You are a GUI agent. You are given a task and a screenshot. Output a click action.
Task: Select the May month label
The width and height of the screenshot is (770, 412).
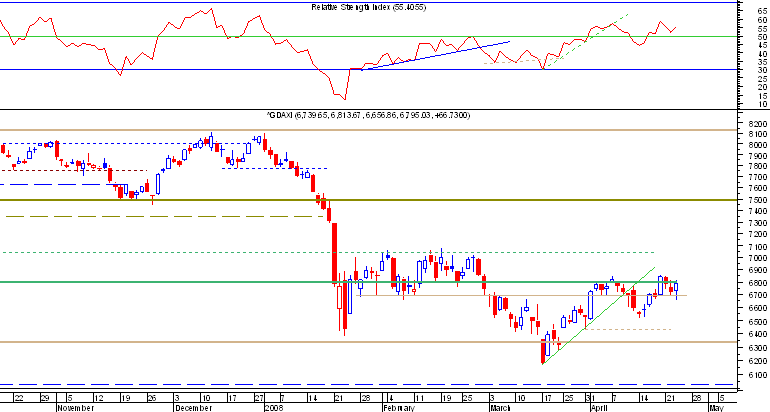click(x=715, y=408)
